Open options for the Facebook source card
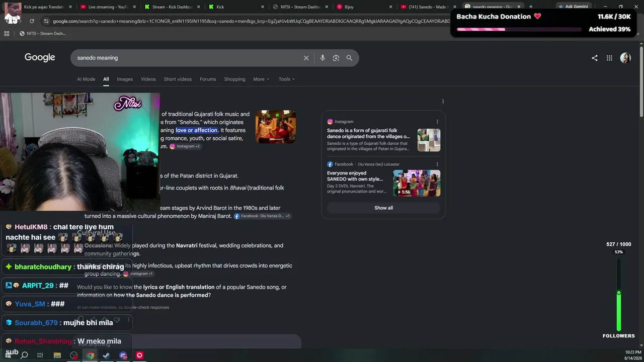Image resolution: width=644 pixels, height=362 pixels. (437, 164)
